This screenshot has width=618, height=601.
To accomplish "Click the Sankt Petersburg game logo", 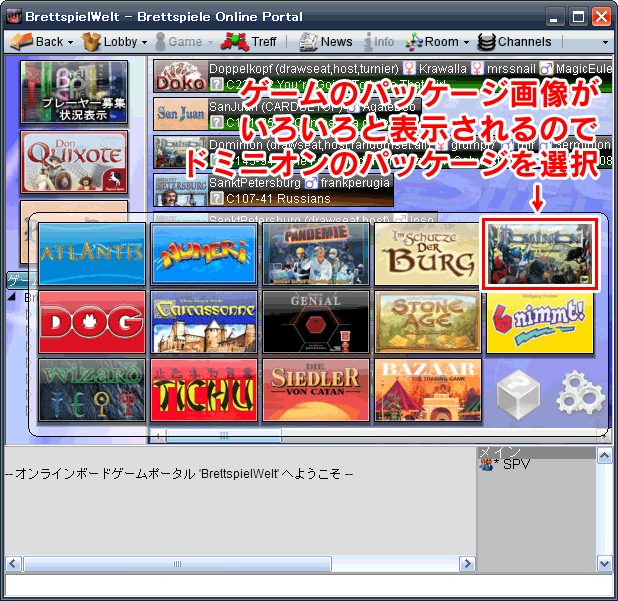I will [x=181, y=190].
